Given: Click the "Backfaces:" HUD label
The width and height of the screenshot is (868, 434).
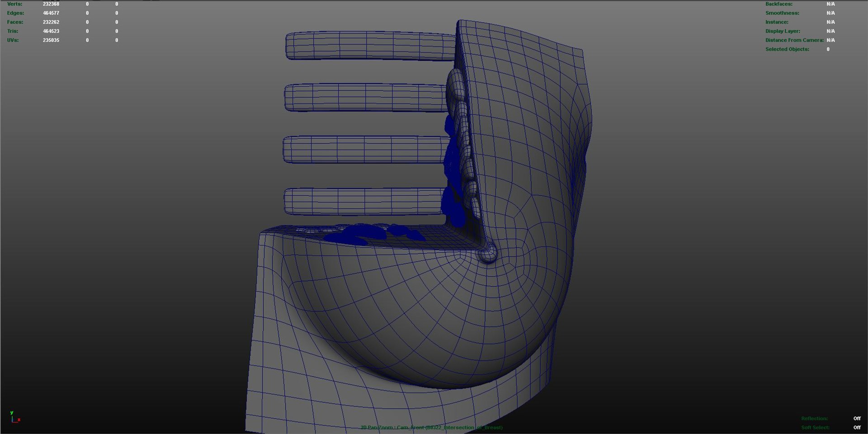Looking at the screenshot, I should pyautogui.click(x=778, y=4).
